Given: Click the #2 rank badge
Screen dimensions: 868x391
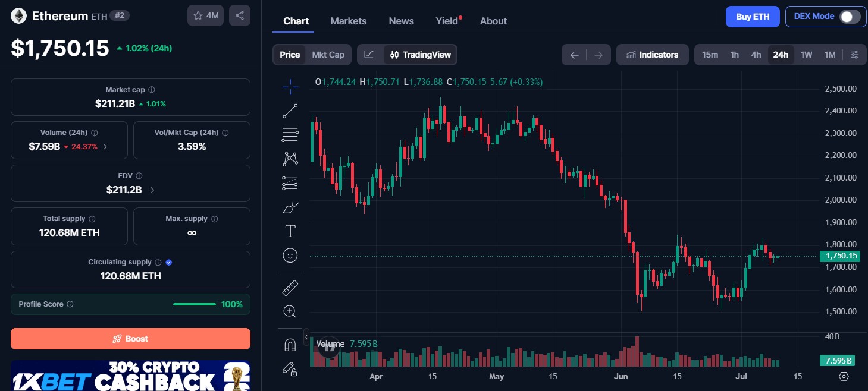Looking at the screenshot, I should pos(120,16).
